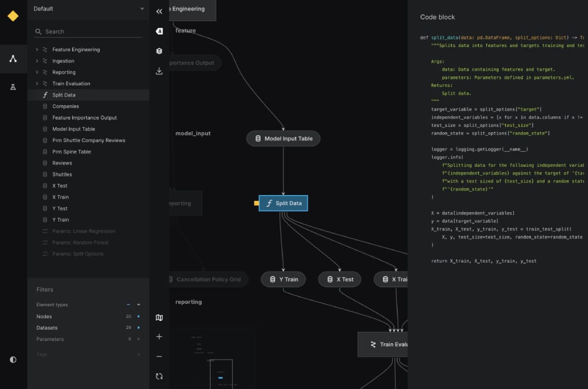Collapse the sidebar with double-chevron icon
This screenshot has width=588, height=389.
(159, 11)
